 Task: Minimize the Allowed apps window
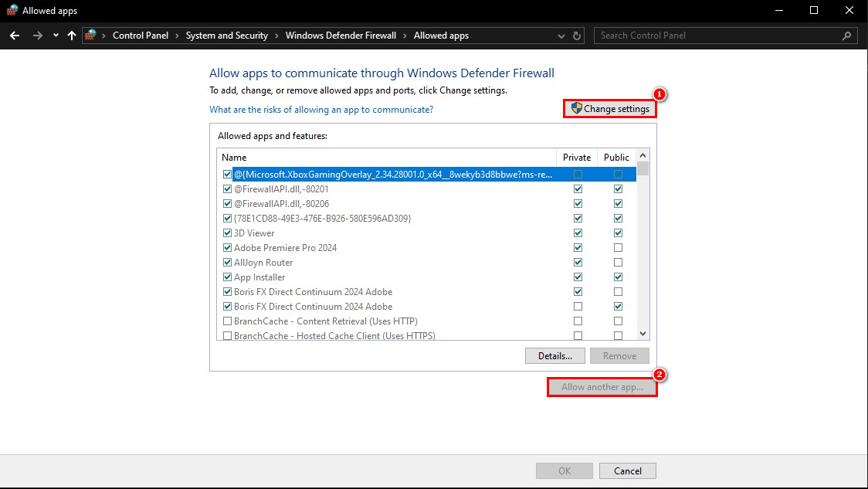pos(779,11)
